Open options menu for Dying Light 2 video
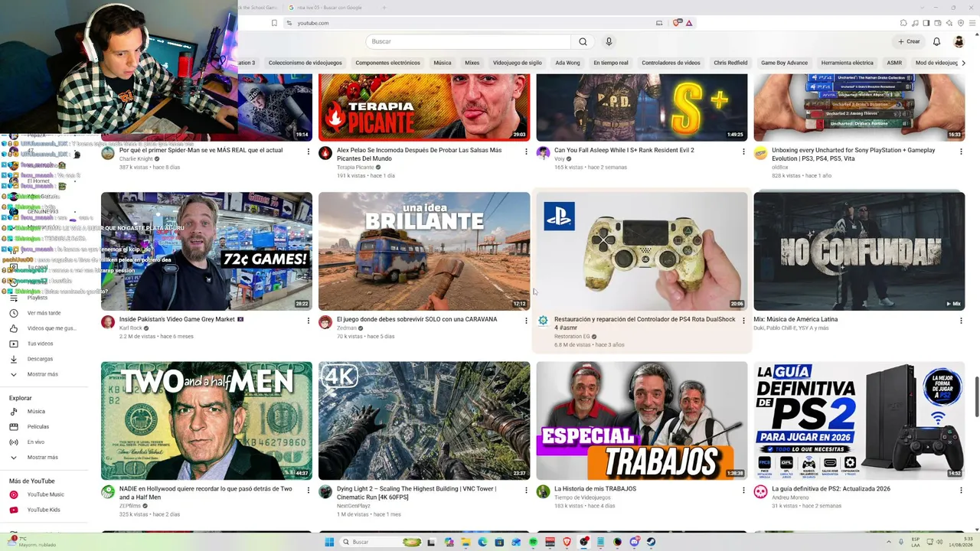 [x=526, y=490]
